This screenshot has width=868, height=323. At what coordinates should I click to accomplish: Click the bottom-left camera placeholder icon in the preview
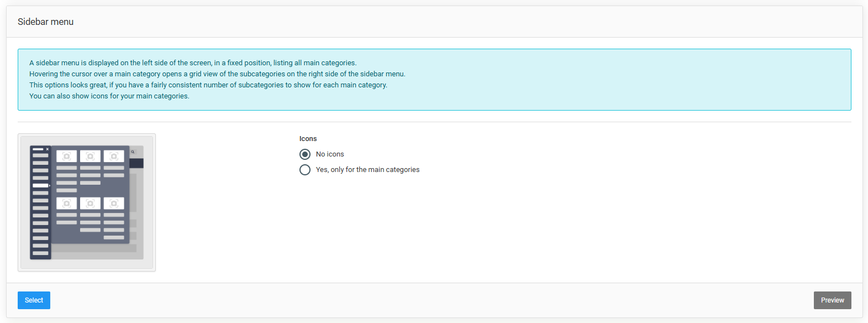tap(67, 203)
